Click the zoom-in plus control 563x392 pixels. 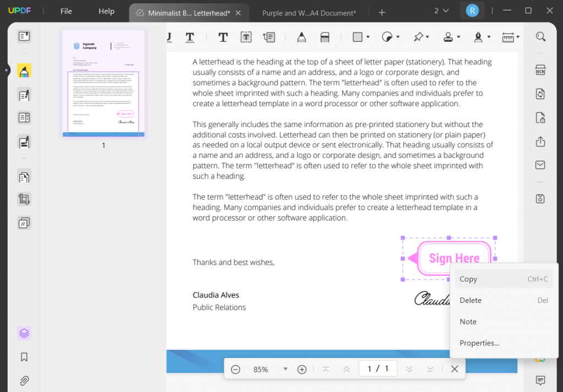click(x=301, y=369)
